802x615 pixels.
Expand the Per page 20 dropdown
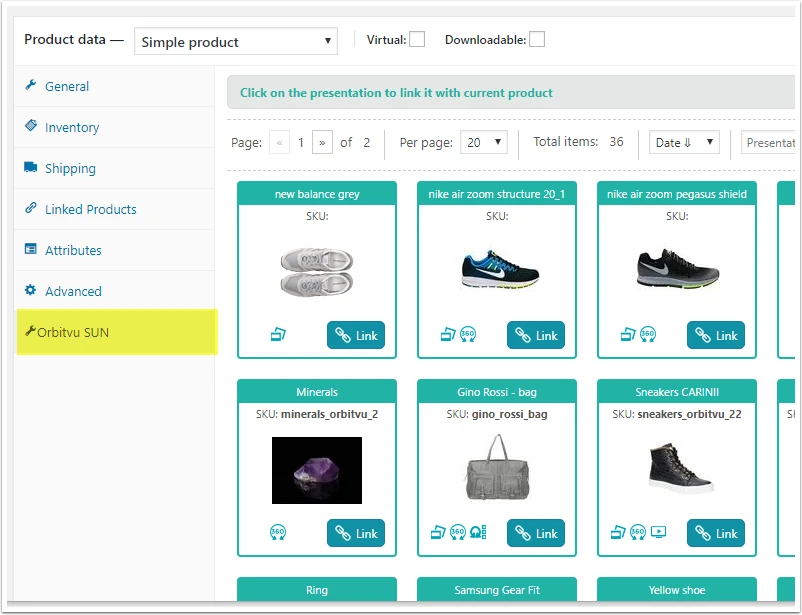(484, 142)
